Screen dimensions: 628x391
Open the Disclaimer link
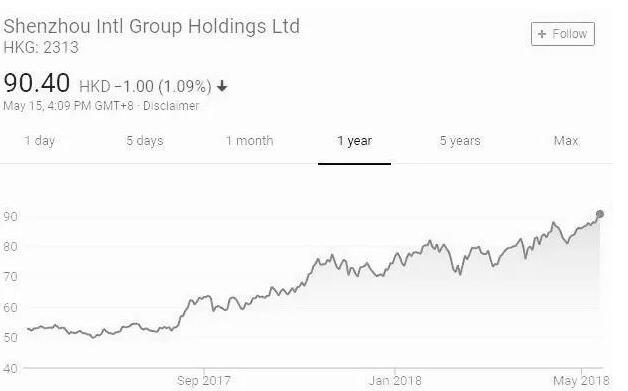pyautogui.click(x=171, y=106)
